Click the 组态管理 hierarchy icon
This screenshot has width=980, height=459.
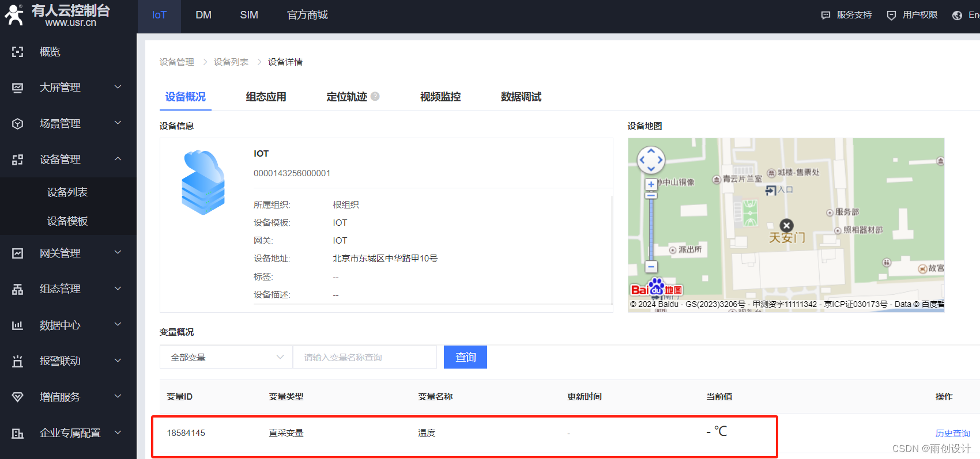tap(18, 289)
